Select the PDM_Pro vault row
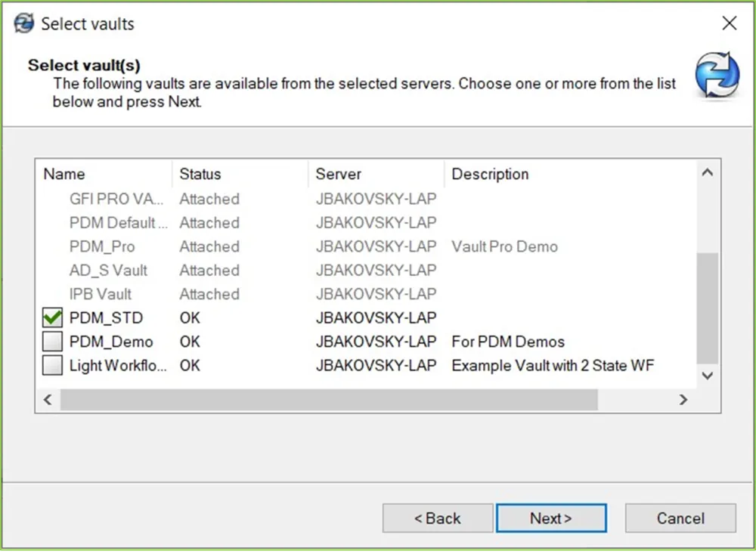 coord(102,246)
